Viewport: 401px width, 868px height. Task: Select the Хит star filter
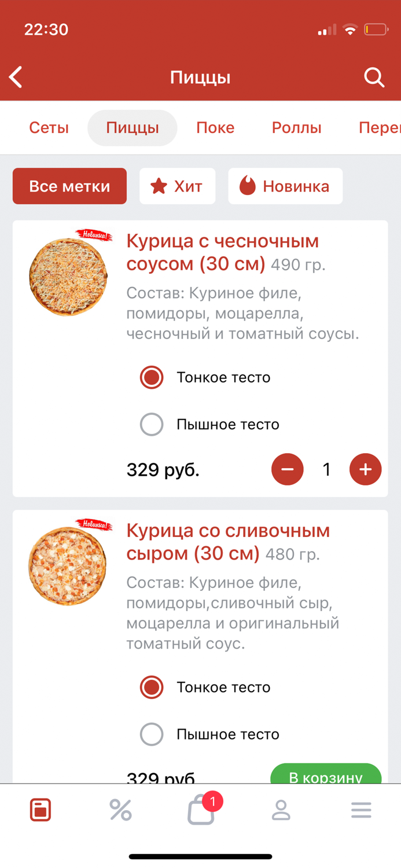click(177, 186)
